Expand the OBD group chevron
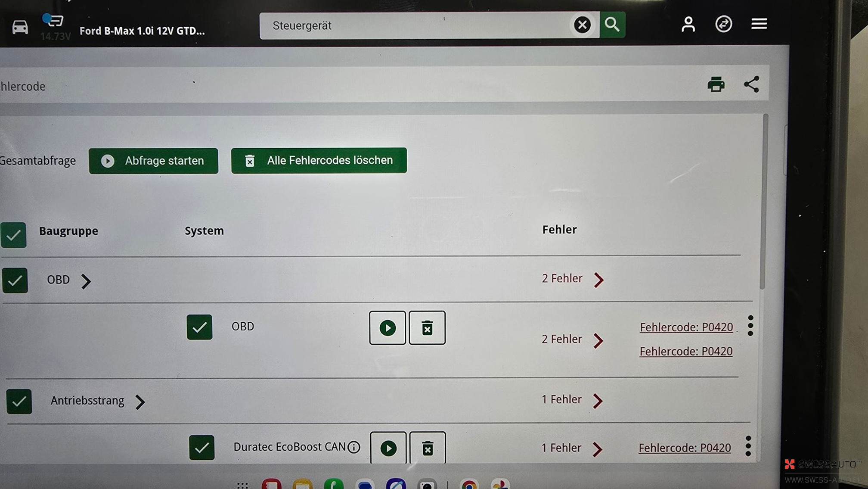Viewport: 868px width, 489px height. click(x=86, y=281)
